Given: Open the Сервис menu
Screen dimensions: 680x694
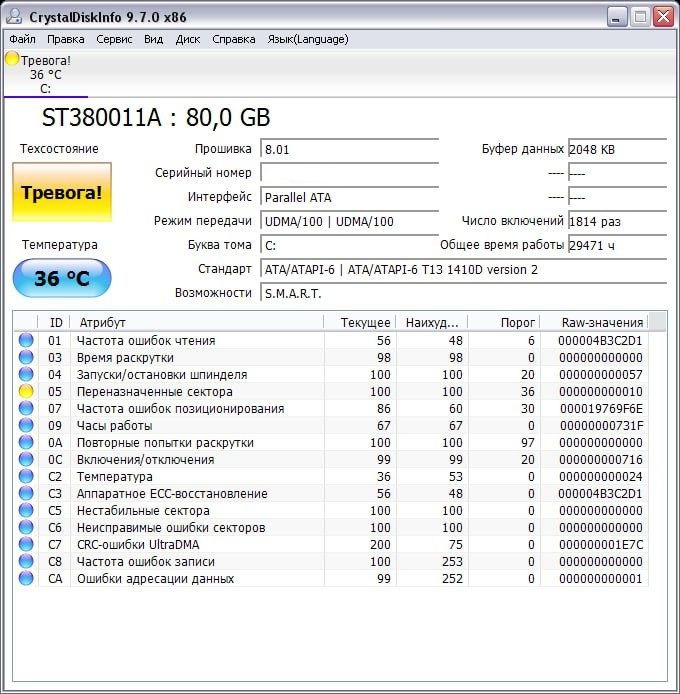Looking at the screenshot, I should pos(114,39).
